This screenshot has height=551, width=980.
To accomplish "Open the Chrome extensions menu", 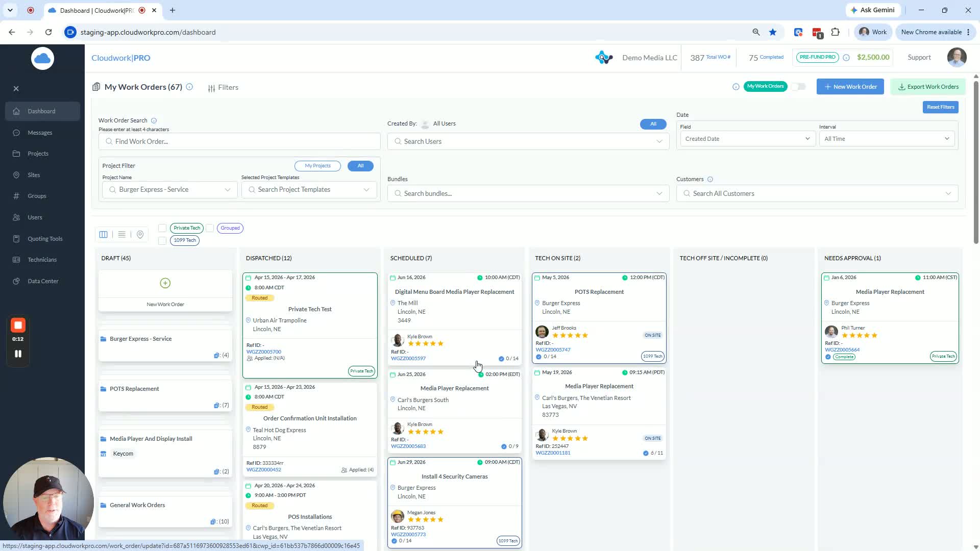I will 835,32.
